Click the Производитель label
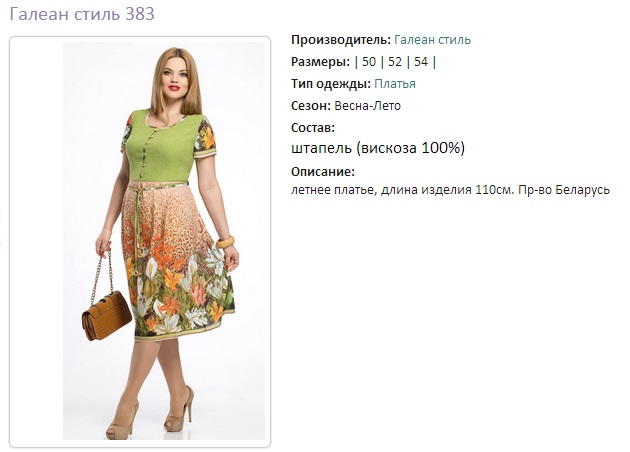Image resolution: width=630 pixels, height=452 pixels. click(341, 40)
